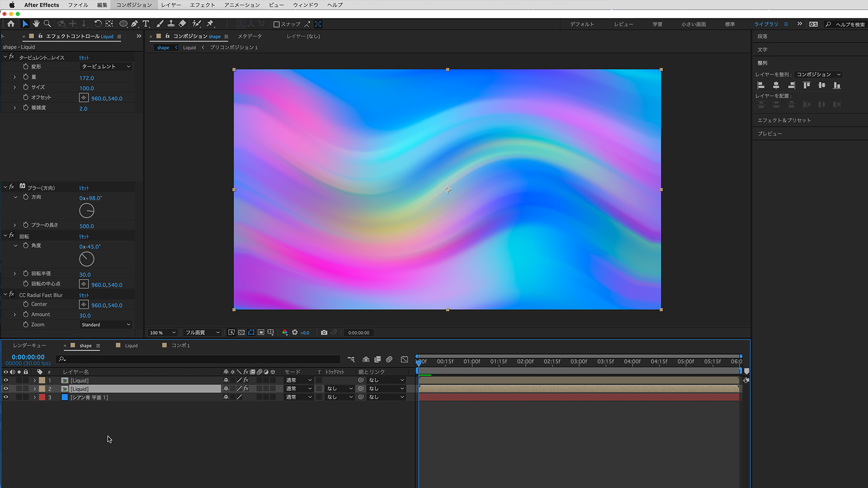Open the ライブラリ workspace
The width and height of the screenshot is (868, 488).
pos(766,24)
